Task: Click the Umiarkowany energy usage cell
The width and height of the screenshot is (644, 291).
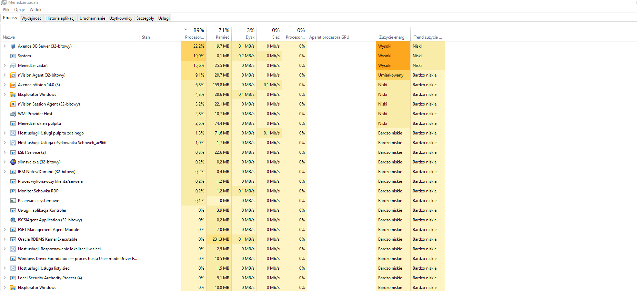Action: click(393, 75)
